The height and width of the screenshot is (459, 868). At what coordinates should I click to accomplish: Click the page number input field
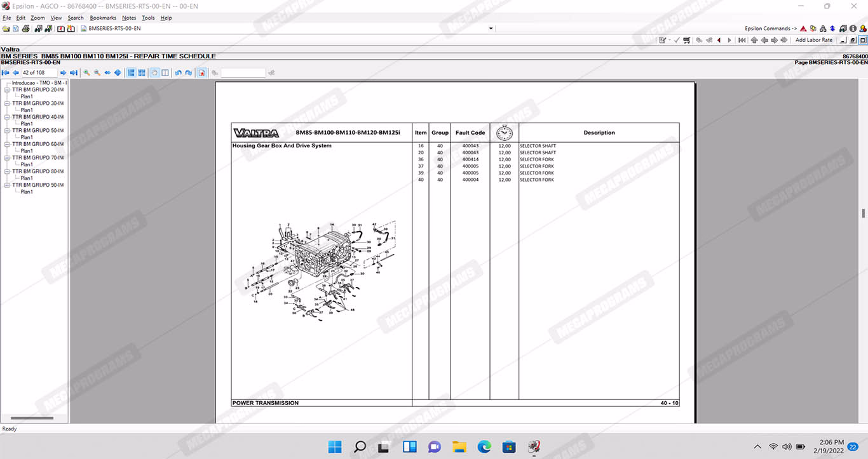click(x=39, y=73)
